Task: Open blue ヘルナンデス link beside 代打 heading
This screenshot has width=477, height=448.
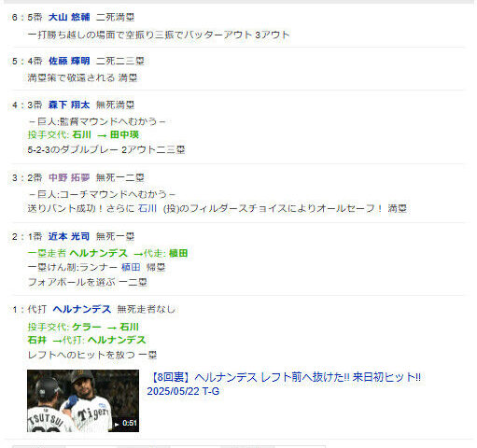Action: [x=82, y=309]
